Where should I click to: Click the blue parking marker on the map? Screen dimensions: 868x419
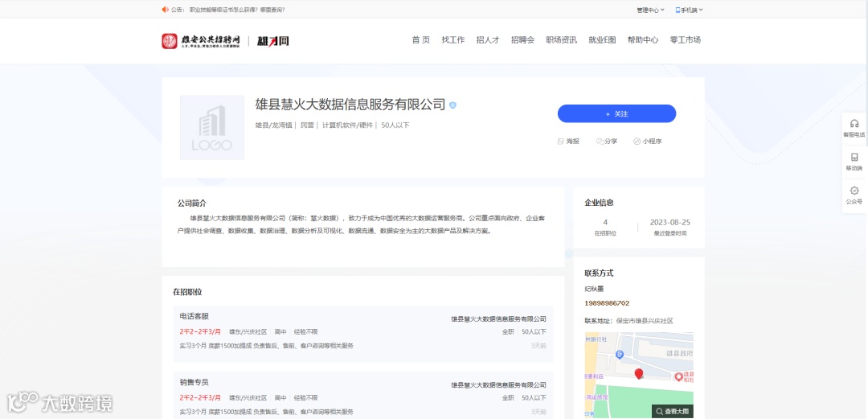point(620,354)
